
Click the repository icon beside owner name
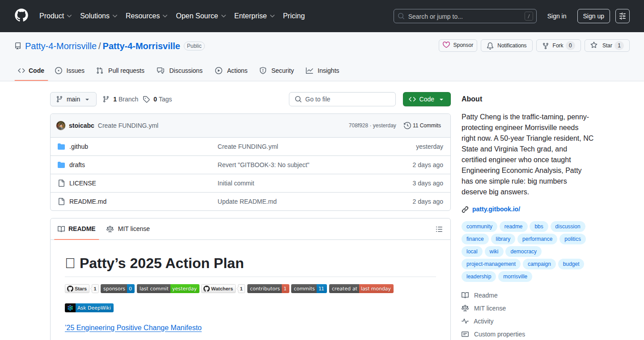click(18, 46)
